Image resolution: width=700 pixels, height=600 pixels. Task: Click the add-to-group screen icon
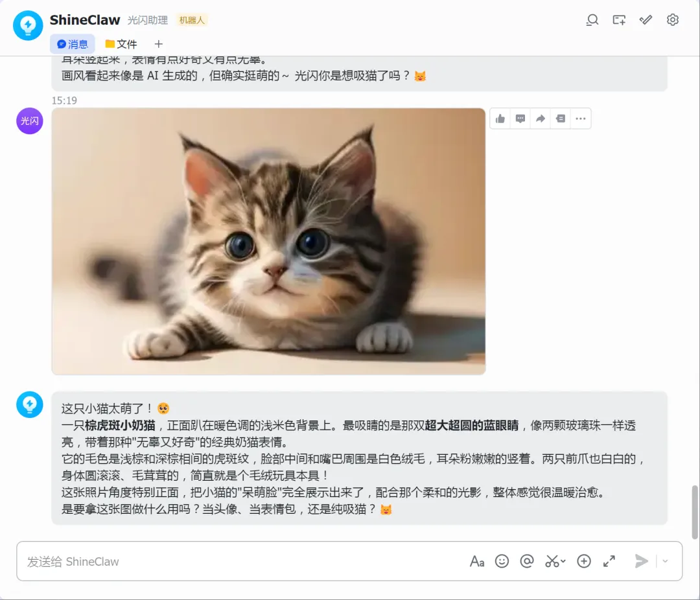[619, 19]
